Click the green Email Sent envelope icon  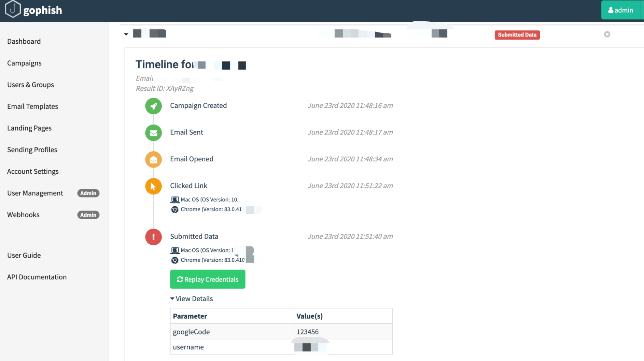point(153,133)
